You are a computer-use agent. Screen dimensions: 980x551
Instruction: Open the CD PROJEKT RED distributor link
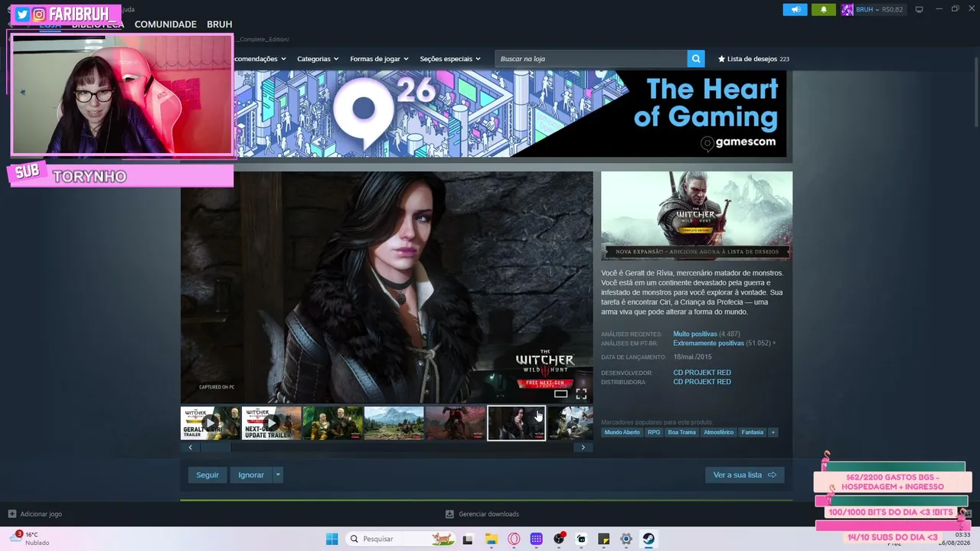coord(702,382)
